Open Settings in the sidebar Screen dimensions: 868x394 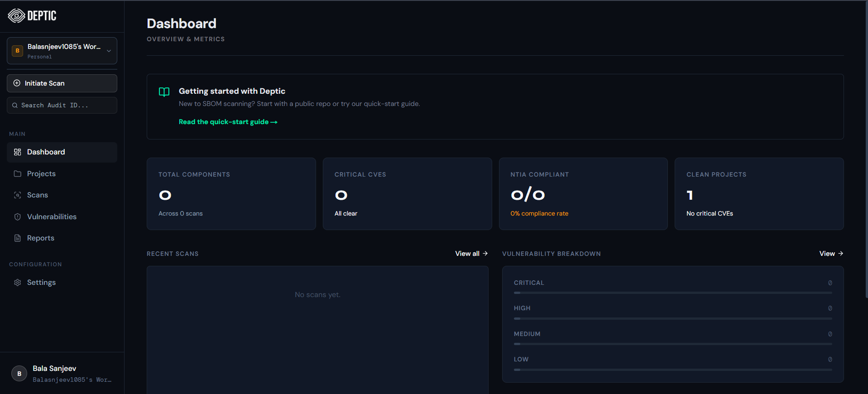[62, 283]
